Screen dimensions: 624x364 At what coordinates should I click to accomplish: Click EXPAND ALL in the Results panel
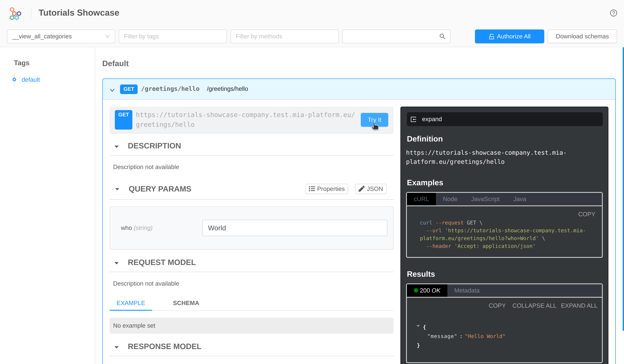click(579, 305)
